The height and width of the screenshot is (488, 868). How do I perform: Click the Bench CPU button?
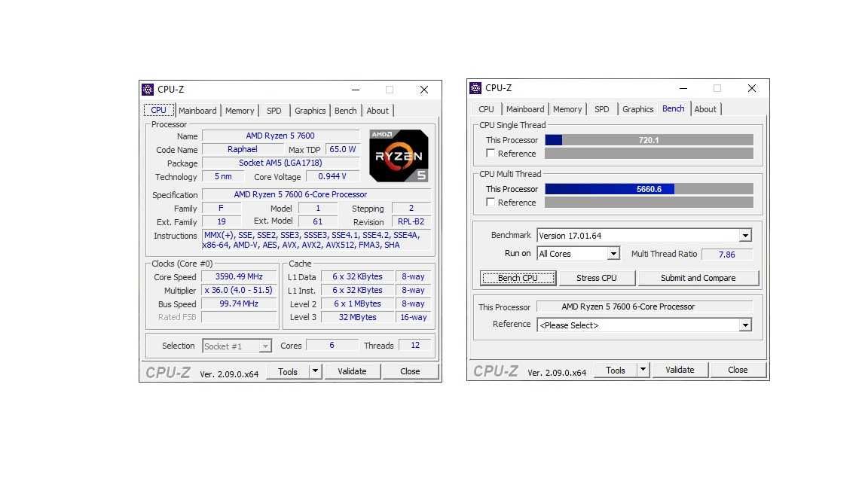click(x=518, y=278)
